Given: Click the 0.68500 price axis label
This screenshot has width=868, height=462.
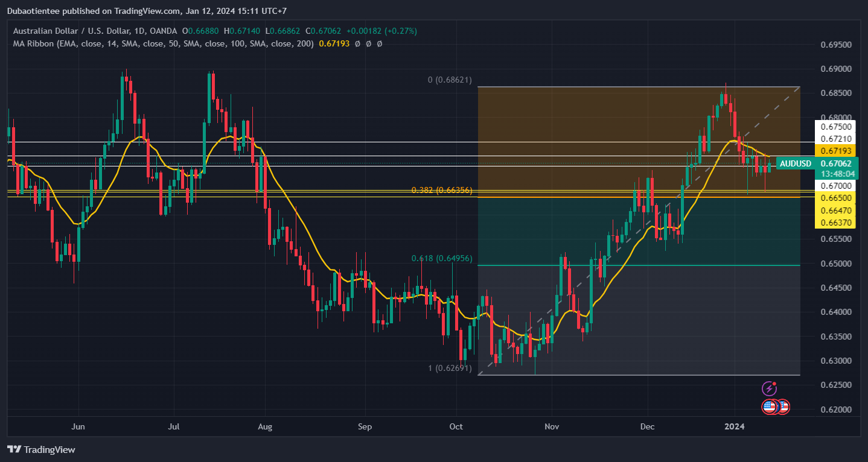Looking at the screenshot, I should click(x=835, y=93).
